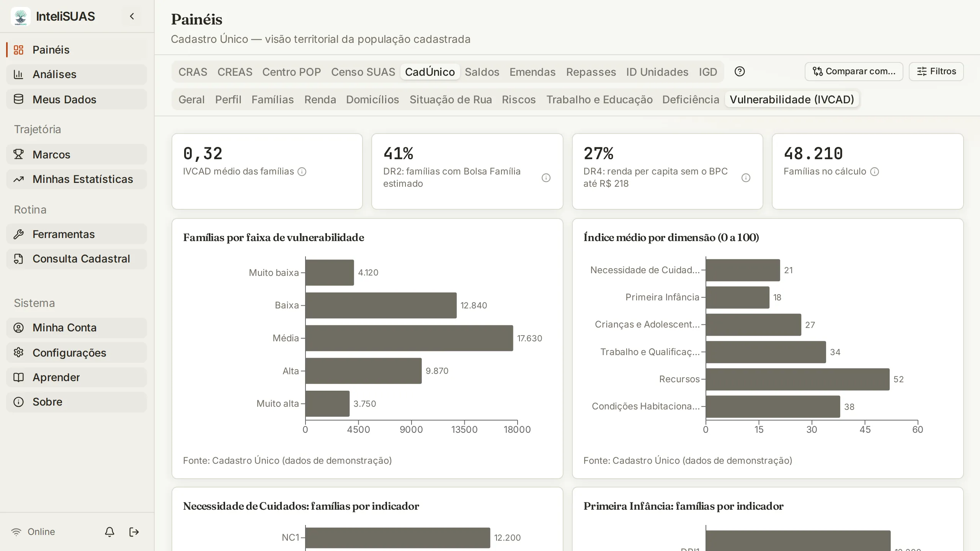Show info for DR2 Bolsa Família card
The image size is (980, 551).
(x=546, y=178)
